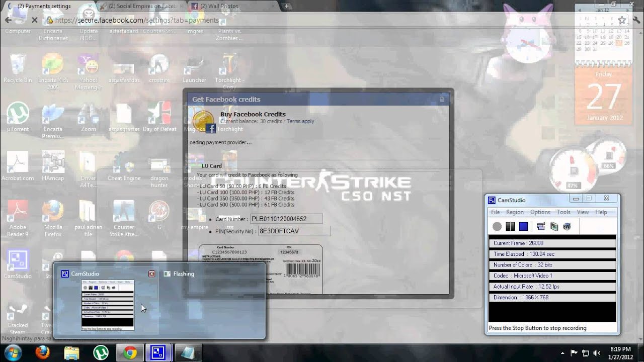Click the browser address bar URL
The width and height of the screenshot is (644, 362).
(137, 21)
